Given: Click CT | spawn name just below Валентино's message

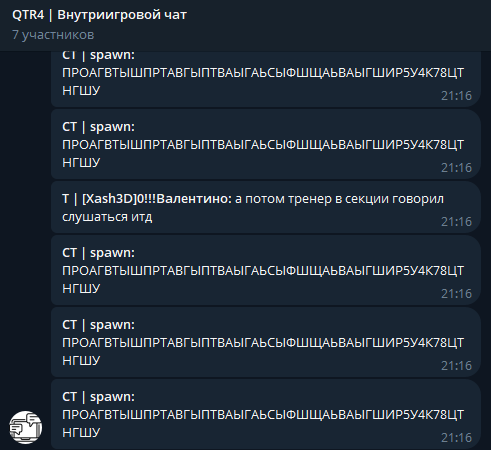Looking at the screenshot, I should [99, 253].
